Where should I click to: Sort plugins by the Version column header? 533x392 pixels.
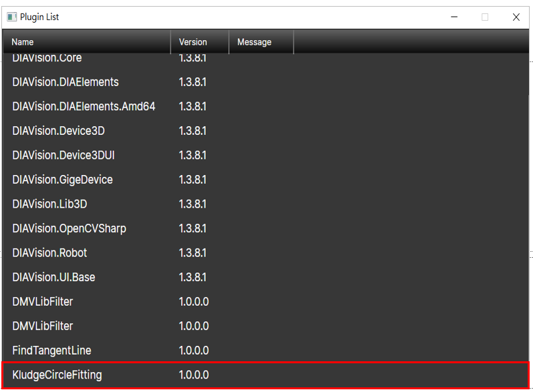click(199, 42)
